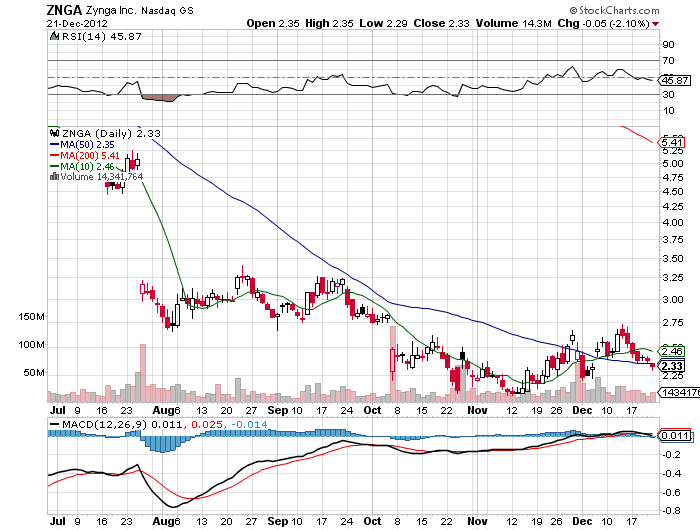This screenshot has width=700, height=530.
Task: Click the Aug label under the MACD panel
Action: click(x=162, y=522)
